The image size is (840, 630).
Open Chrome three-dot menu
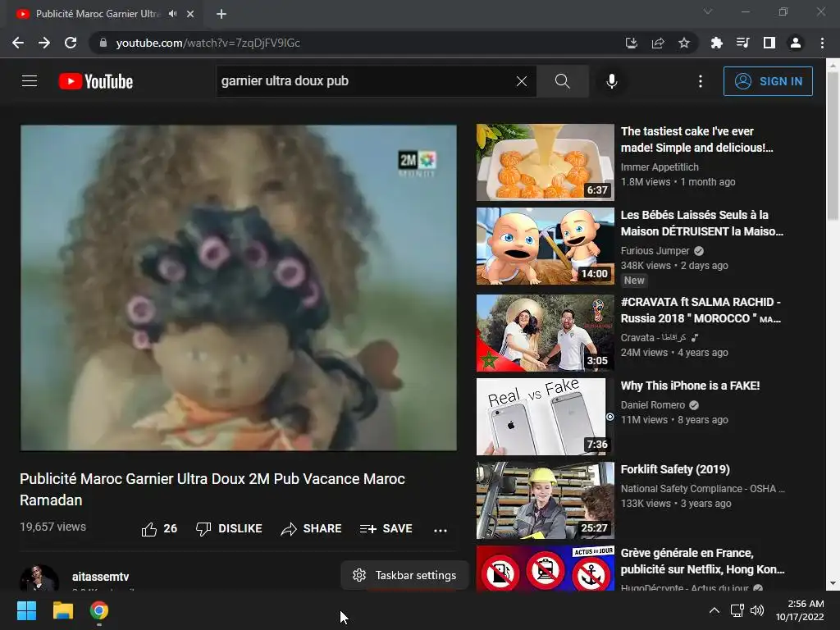tap(822, 43)
